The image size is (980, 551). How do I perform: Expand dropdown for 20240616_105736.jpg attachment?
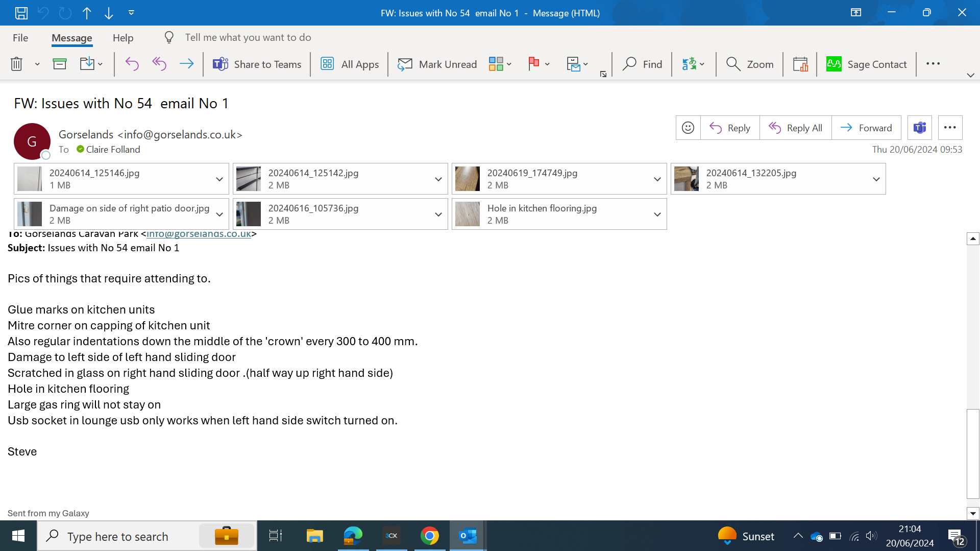coord(438,214)
